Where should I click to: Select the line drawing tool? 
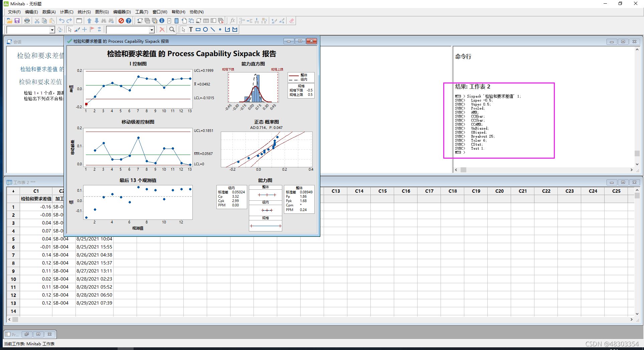coord(213,30)
